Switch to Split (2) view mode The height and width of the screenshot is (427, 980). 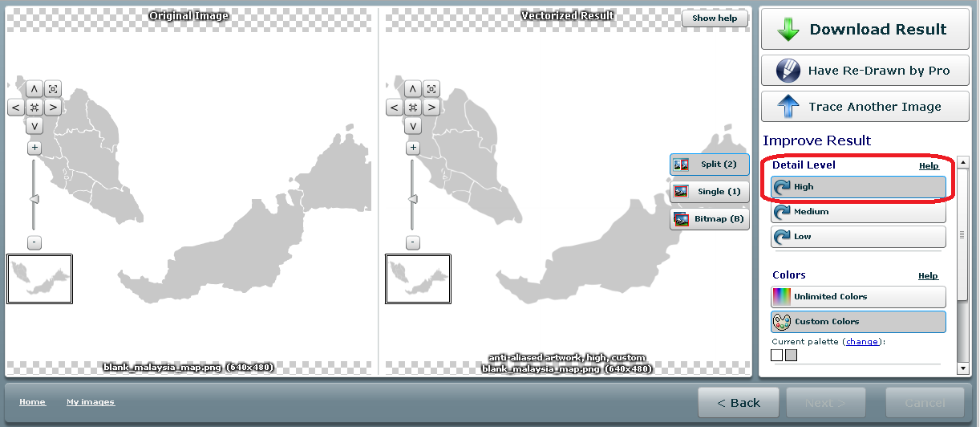[710, 165]
